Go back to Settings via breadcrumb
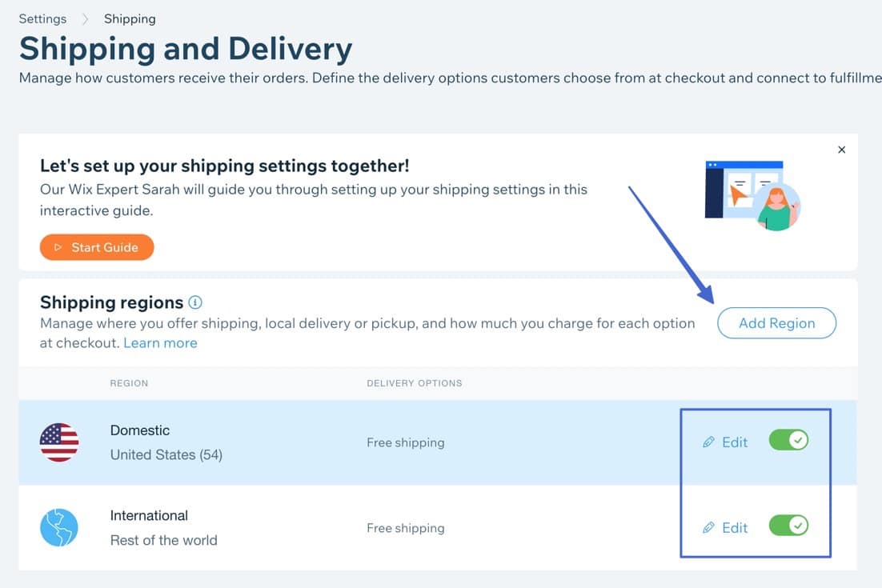The width and height of the screenshot is (882, 588). click(x=42, y=18)
